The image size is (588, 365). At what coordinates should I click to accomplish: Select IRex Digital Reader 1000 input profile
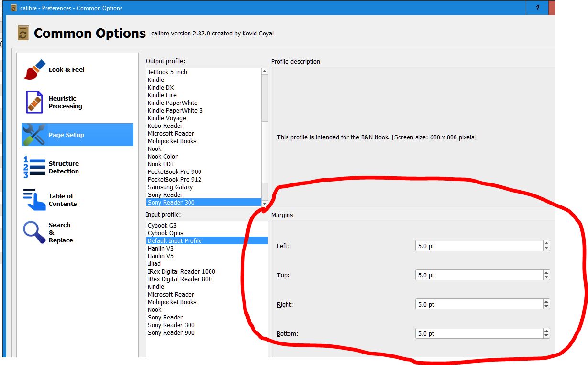point(207,271)
